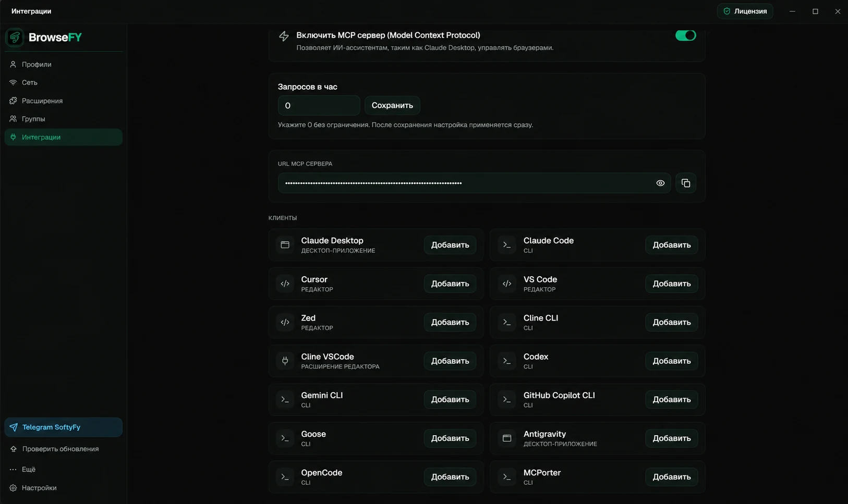Click the MCPorter terminal icon

click(x=506, y=476)
